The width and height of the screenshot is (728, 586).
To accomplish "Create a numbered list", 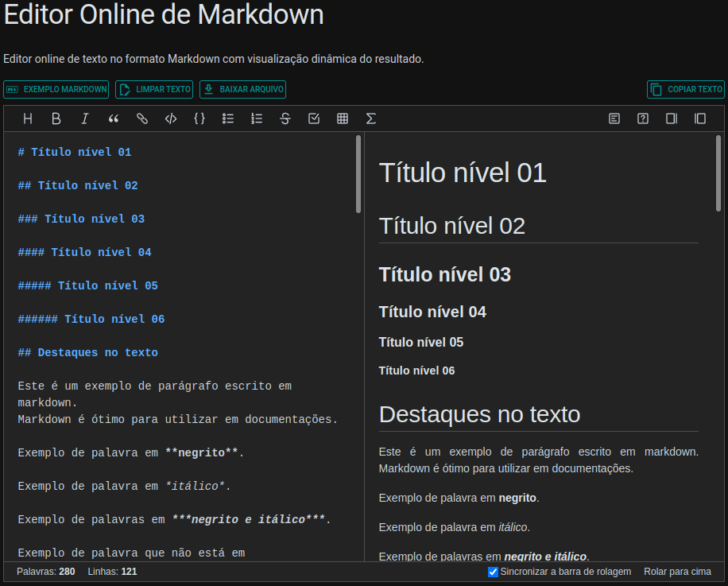I will pos(257,118).
